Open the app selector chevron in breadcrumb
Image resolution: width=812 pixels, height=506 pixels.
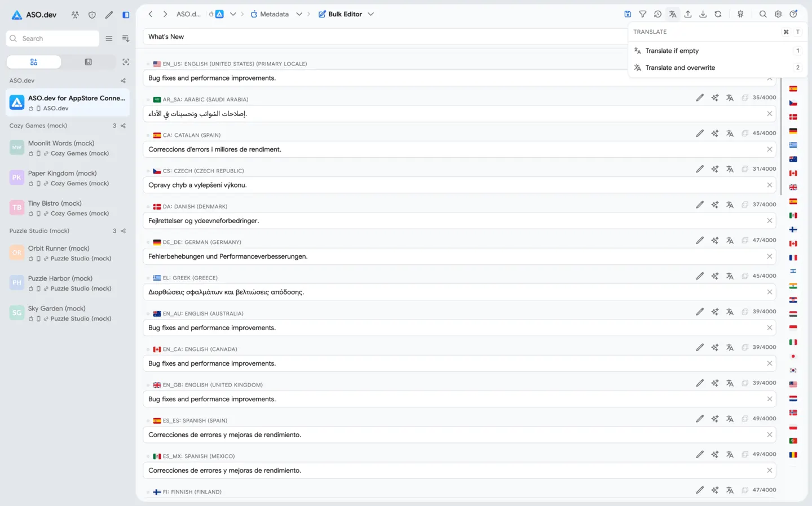(x=233, y=14)
